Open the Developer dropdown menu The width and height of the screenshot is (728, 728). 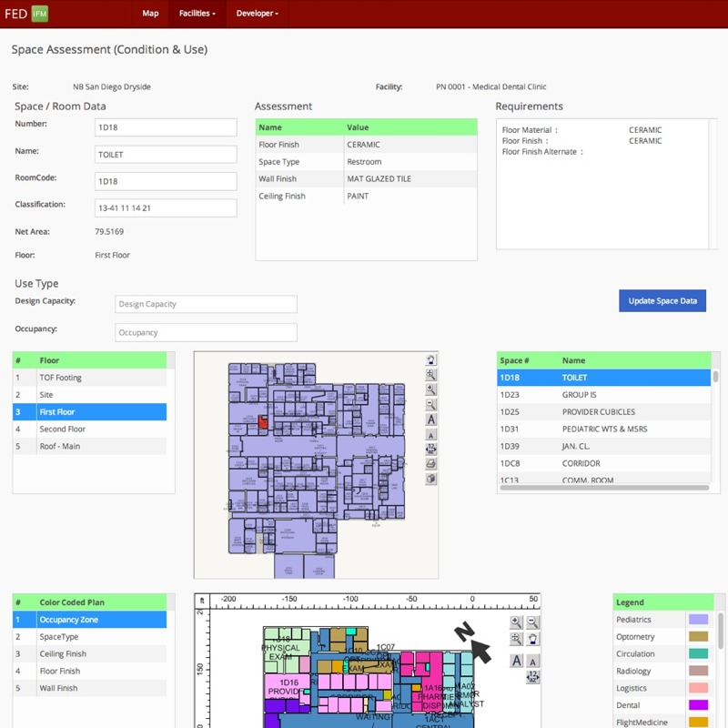(x=258, y=14)
